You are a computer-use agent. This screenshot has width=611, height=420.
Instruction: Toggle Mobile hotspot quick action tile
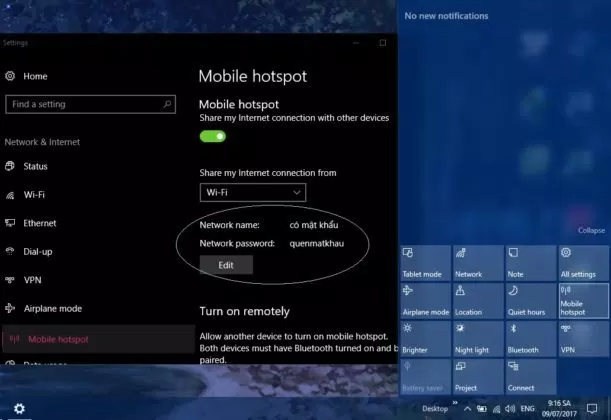[583, 301]
